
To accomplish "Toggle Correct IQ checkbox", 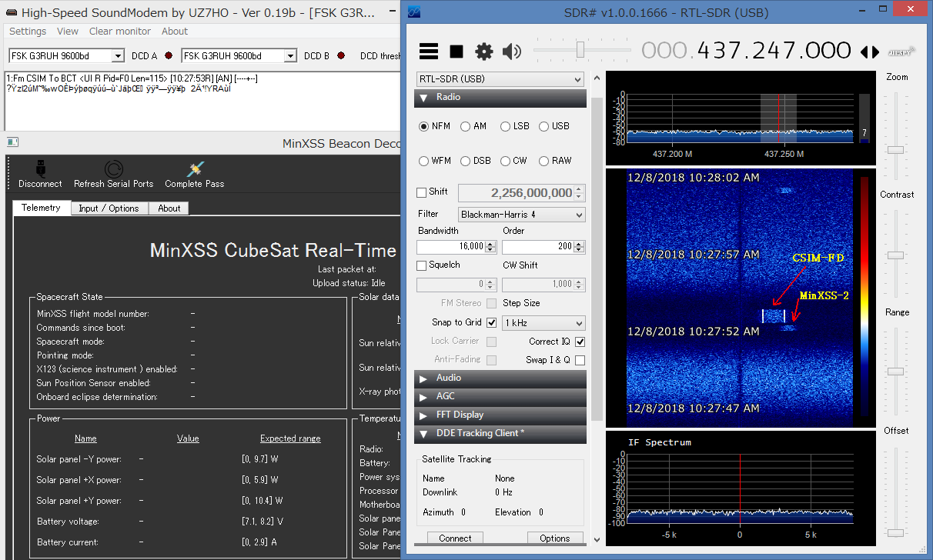I will 580,342.
